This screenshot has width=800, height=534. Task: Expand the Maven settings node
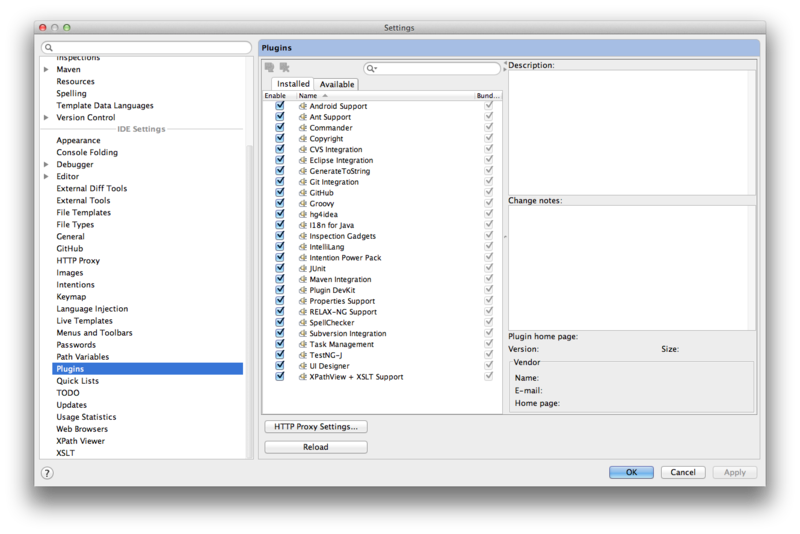pyautogui.click(x=46, y=69)
